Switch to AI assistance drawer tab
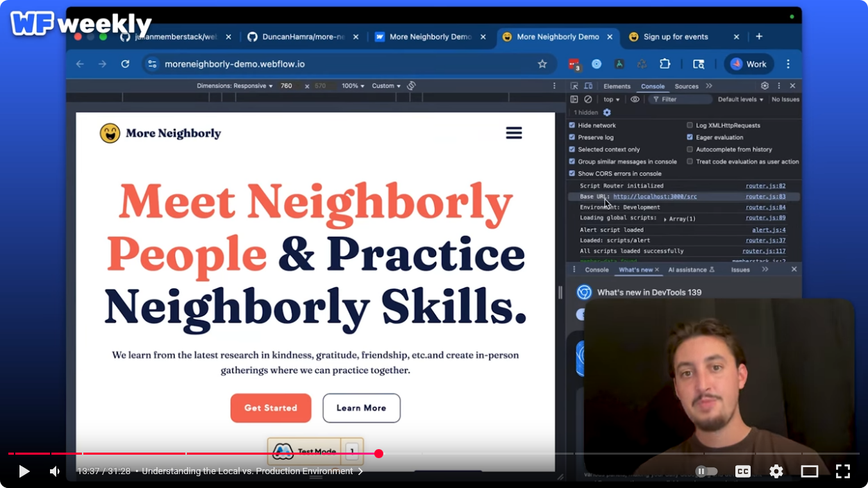This screenshot has height=488, width=868. tap(691, 269)
